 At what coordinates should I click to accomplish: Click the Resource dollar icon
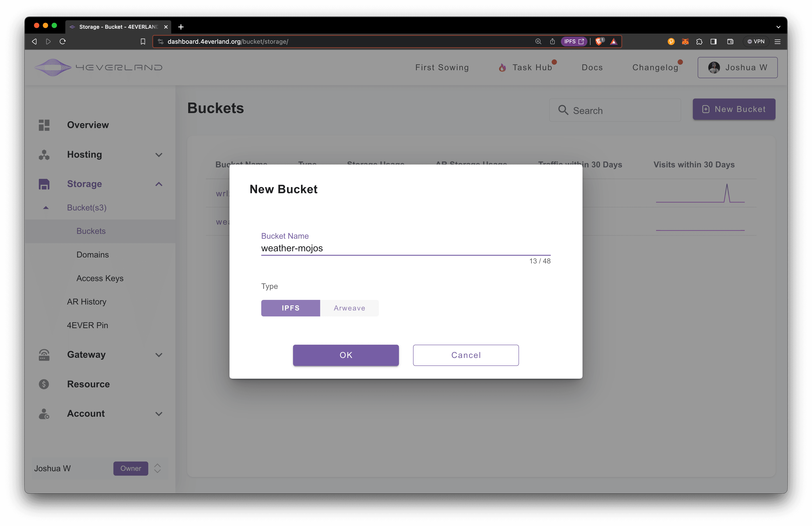(x=44, y=384)
